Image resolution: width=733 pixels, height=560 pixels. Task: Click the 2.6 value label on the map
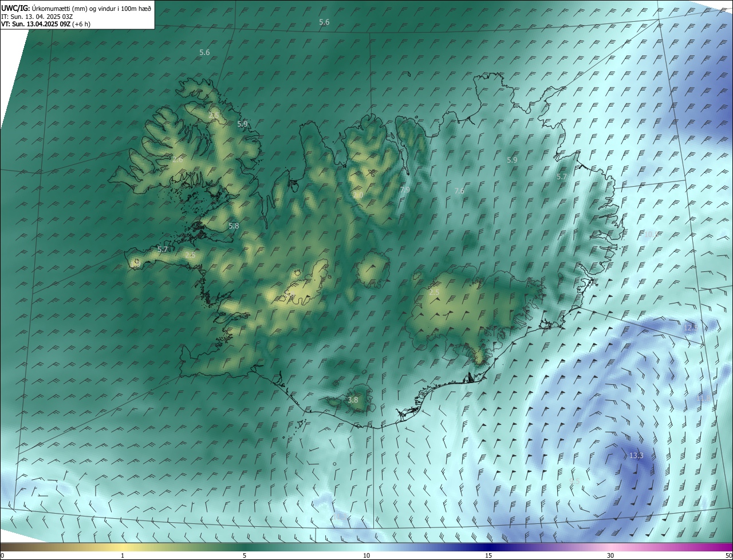click(x=178, y=160)
